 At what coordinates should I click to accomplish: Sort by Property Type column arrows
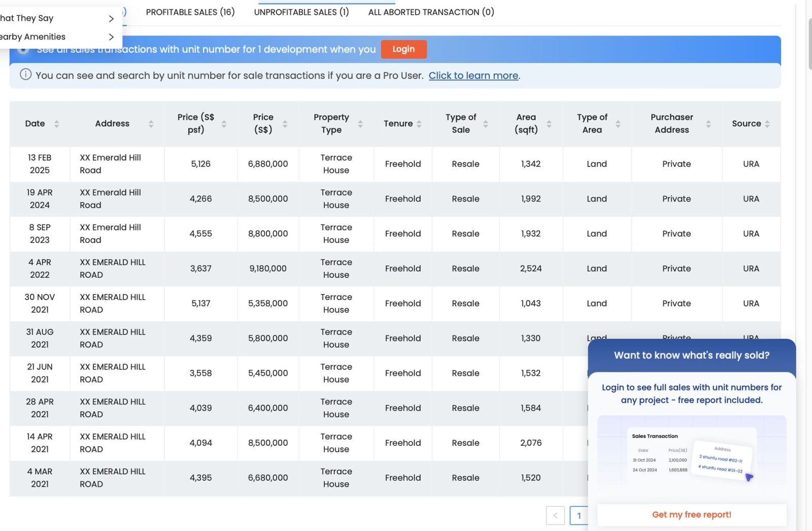tap(360, 124)
